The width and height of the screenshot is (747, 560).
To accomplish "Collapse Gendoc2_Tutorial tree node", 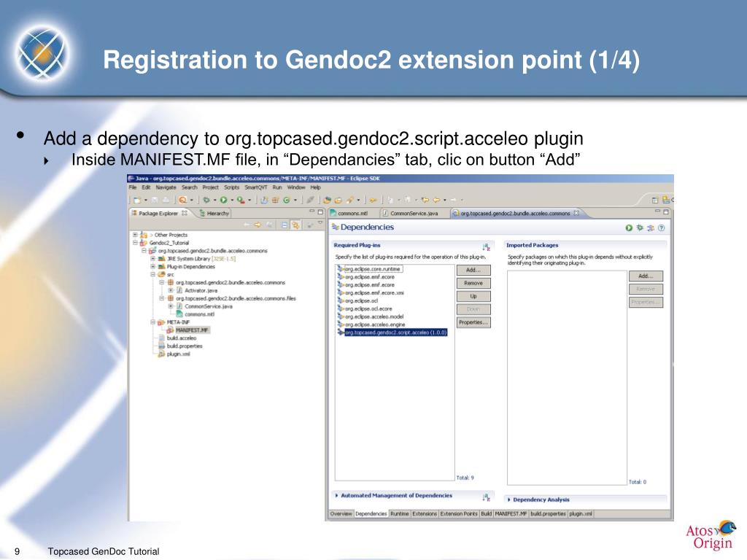I will click(x=135, y=243).
